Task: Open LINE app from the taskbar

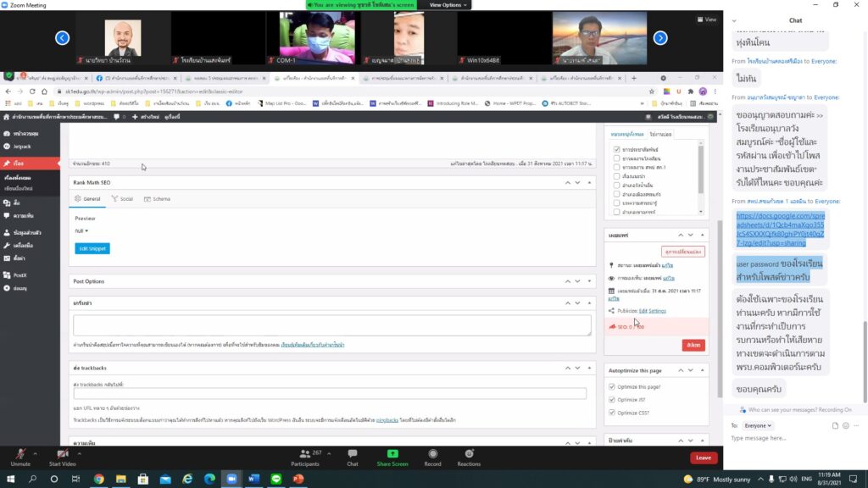Action: click(x=276, y=479)
